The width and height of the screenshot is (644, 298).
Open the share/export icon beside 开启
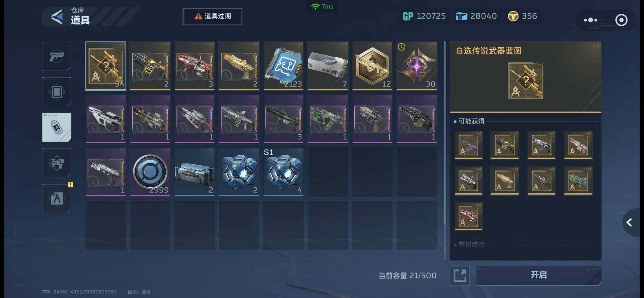[460, 276]
